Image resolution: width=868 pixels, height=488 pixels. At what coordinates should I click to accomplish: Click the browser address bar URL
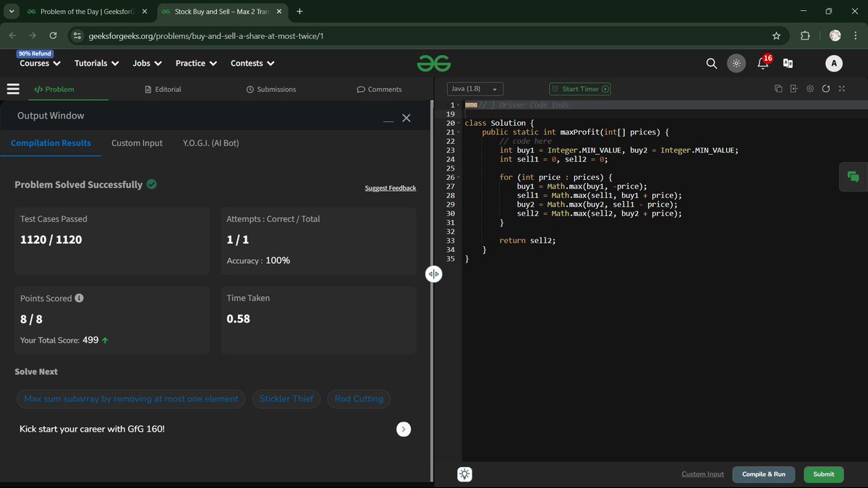point(206,35)
